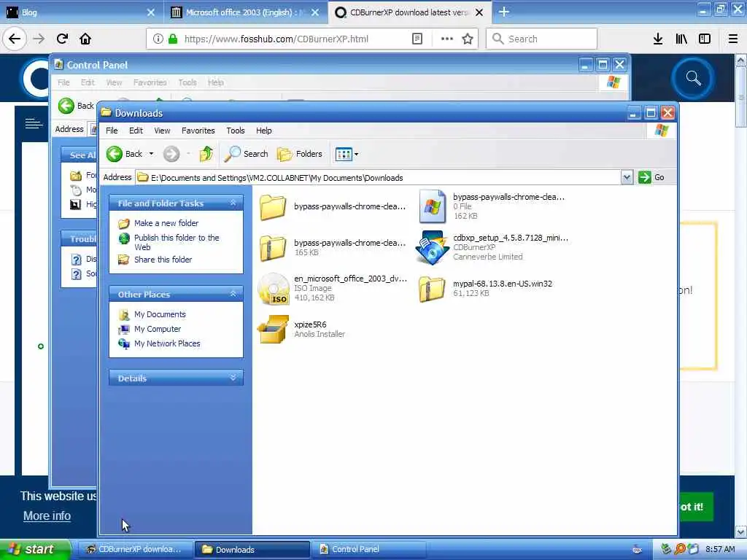The image size is (747, 560).
Task: Select the xpize5R6 Anolis Installer icon
Action: [273, 329]
